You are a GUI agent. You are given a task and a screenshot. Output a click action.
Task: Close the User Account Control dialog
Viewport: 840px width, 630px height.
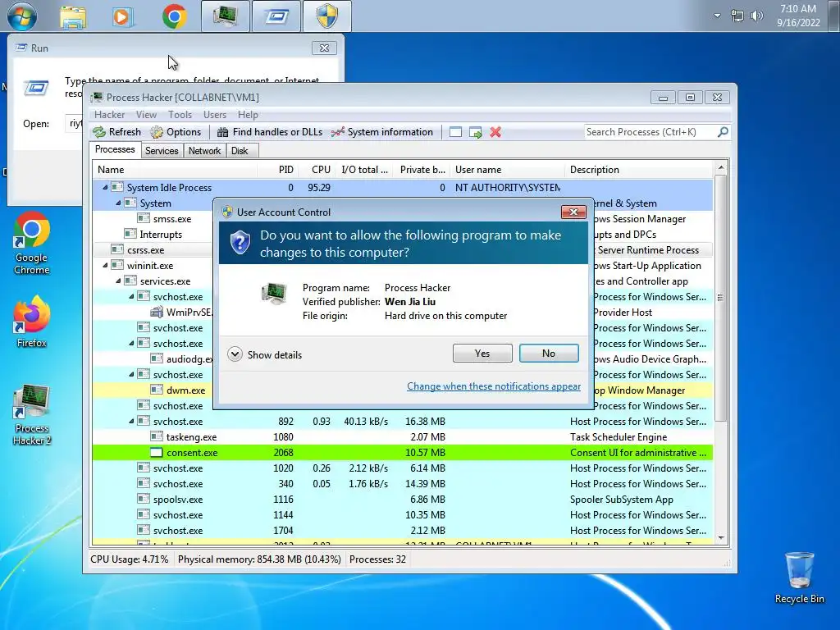[573, 212]
